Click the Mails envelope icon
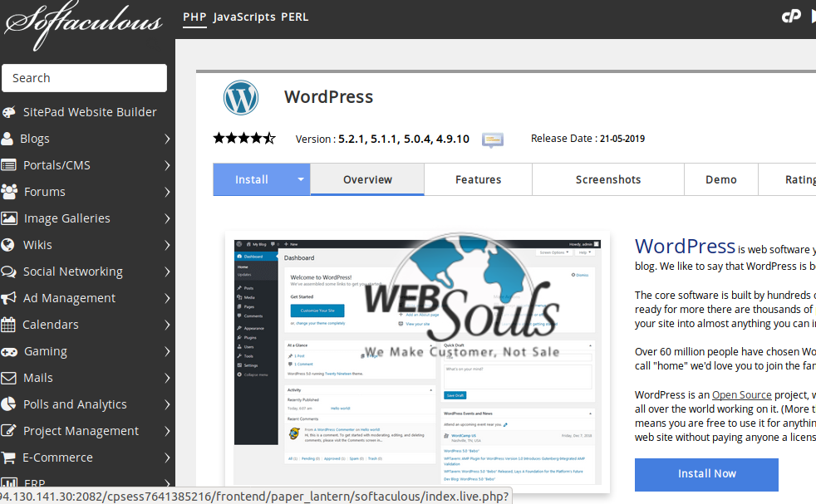This screenshot has width=816, height=504. [x=8, y=378]
